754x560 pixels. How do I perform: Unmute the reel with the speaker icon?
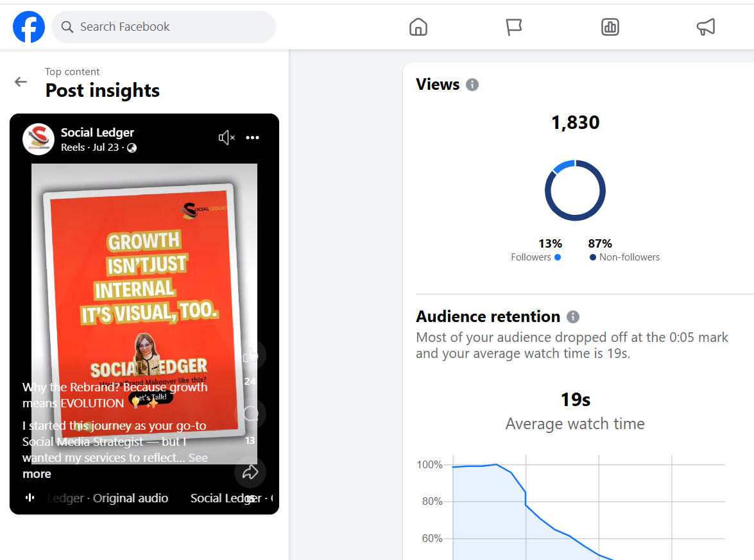[x=227, y=138]
